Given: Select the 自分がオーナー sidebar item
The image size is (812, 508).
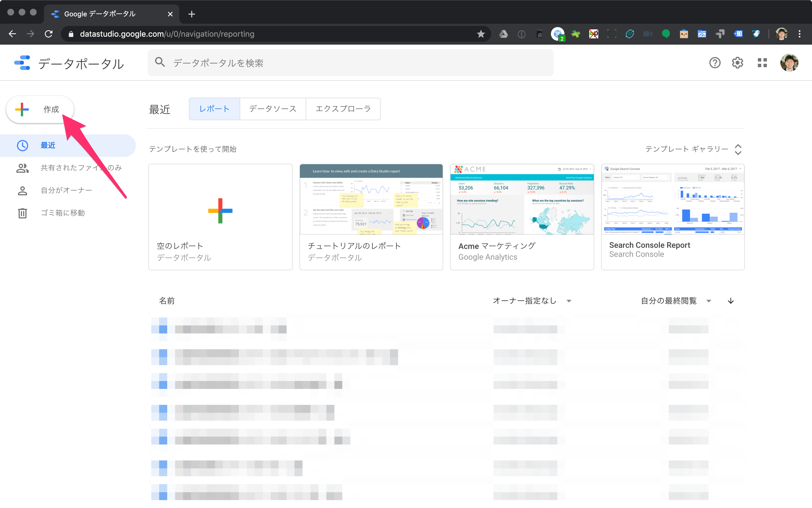Looking at the screenshot, I should pos(68,190).
